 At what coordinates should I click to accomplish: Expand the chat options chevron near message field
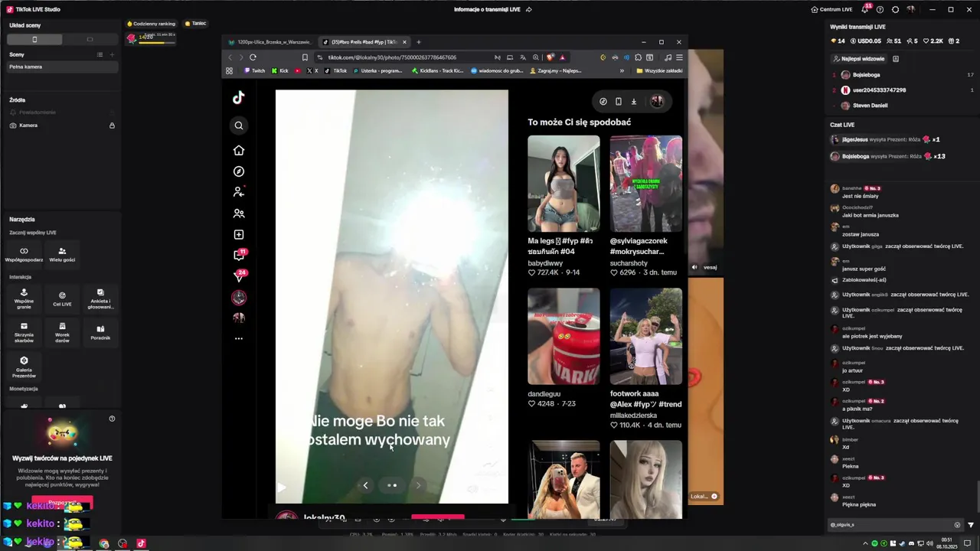(971, 525)
